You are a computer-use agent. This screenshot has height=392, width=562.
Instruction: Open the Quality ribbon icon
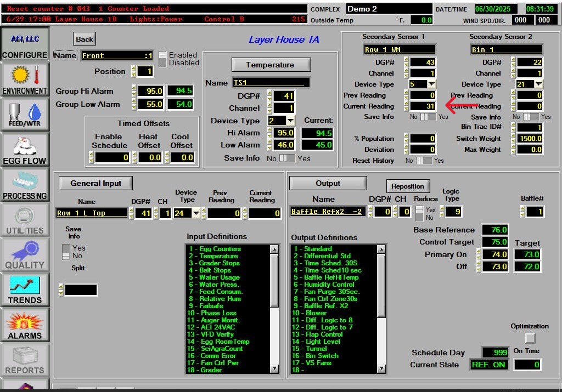(x=24, y=254)
